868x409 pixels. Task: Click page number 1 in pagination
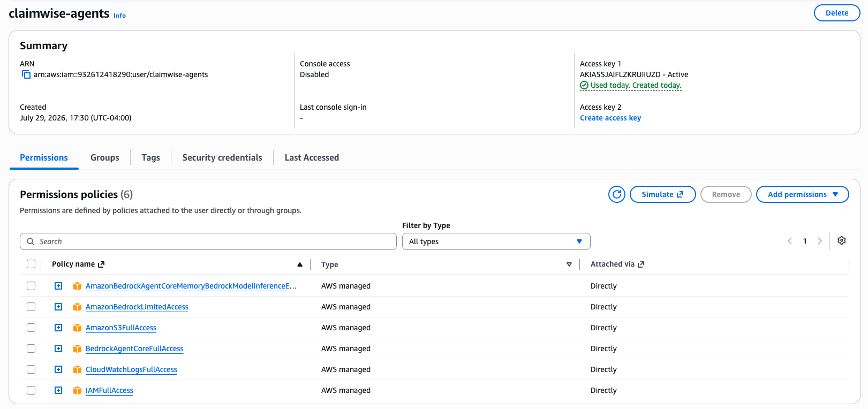pos(805,241)
